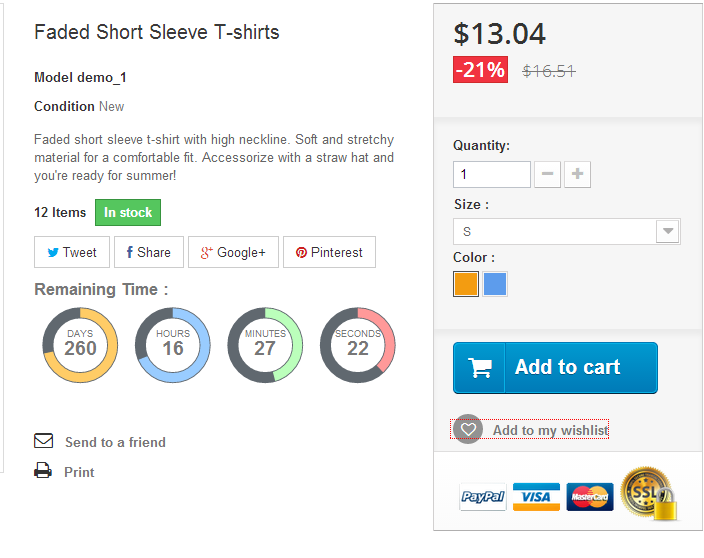Click the printer icon
Screen dimensions: 704x558
pos(43,470)
